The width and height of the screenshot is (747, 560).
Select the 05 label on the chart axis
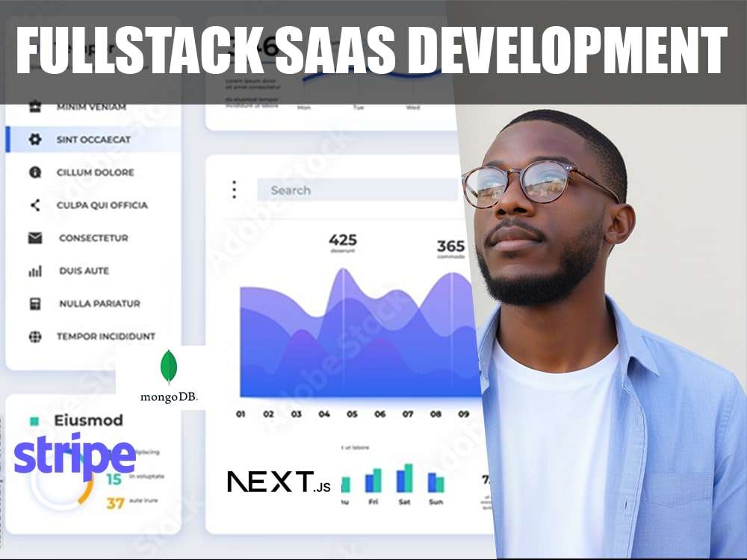(x=352, y=414)
